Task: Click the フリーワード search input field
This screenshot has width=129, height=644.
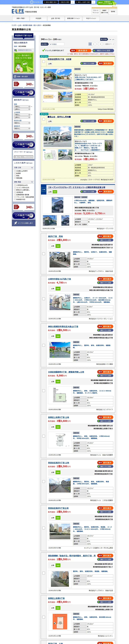Action: [x=24, y=157]
